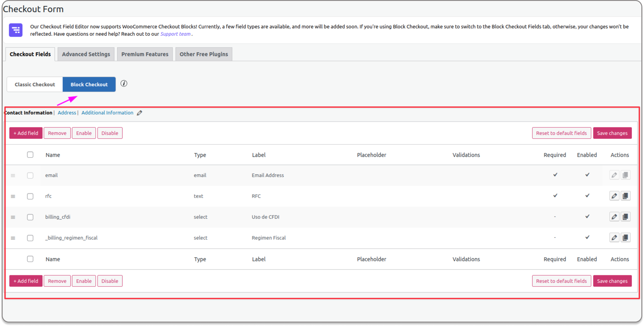Open the Advanced Settings tab

click(x=86, y=54)
